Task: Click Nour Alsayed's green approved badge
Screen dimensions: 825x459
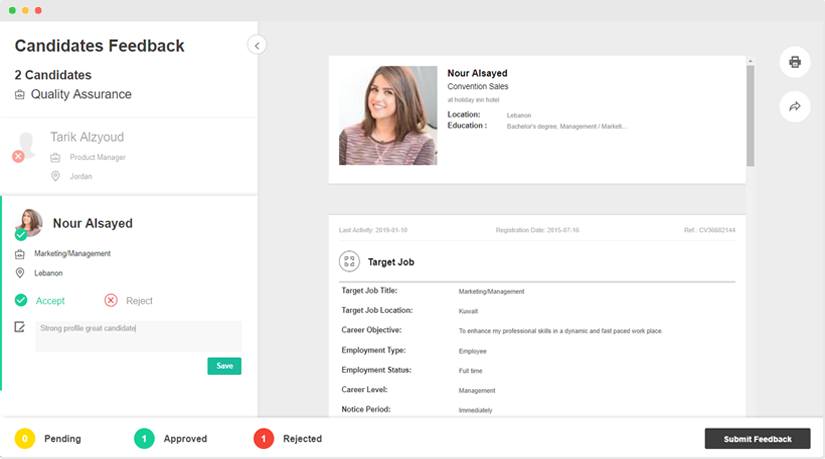Action: (21, 234)
